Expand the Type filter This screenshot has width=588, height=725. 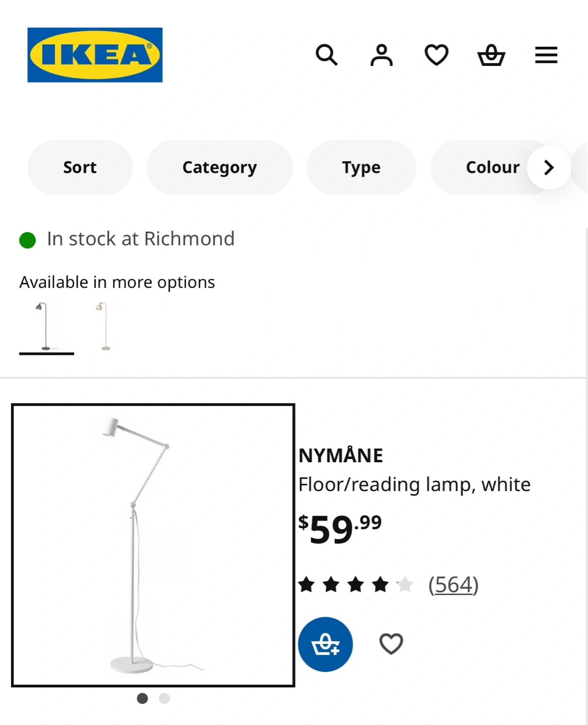[x=361, y=167]
